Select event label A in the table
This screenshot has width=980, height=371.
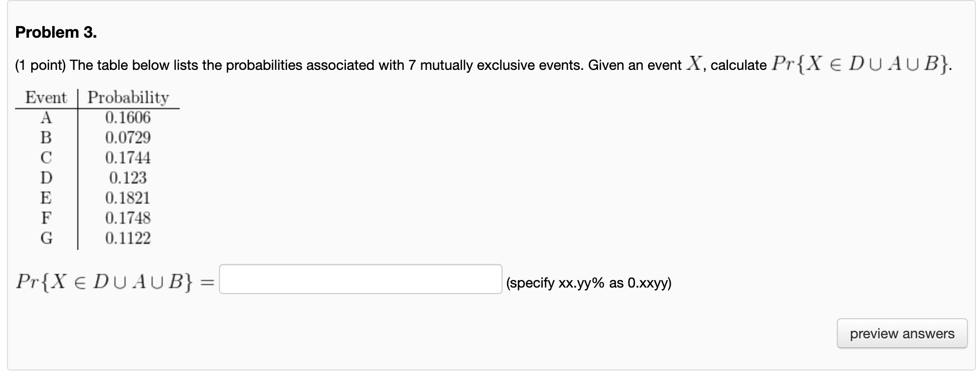click(x=46, y=118)
